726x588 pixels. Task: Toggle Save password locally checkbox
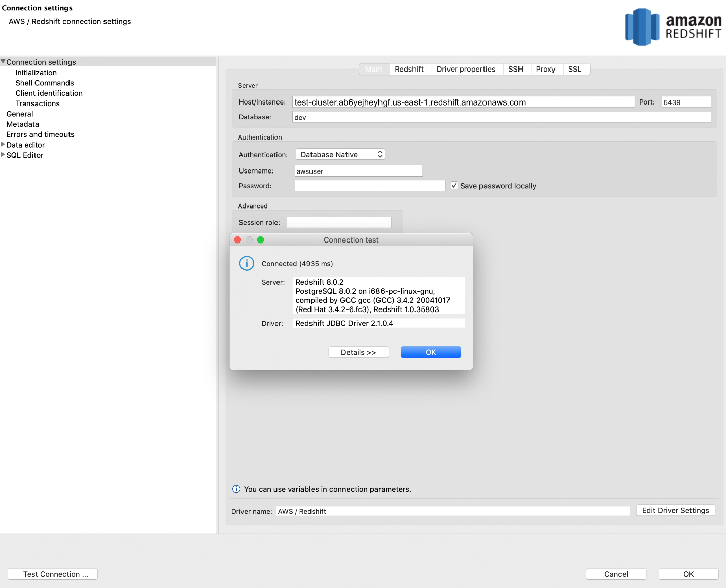click(454, 186)
